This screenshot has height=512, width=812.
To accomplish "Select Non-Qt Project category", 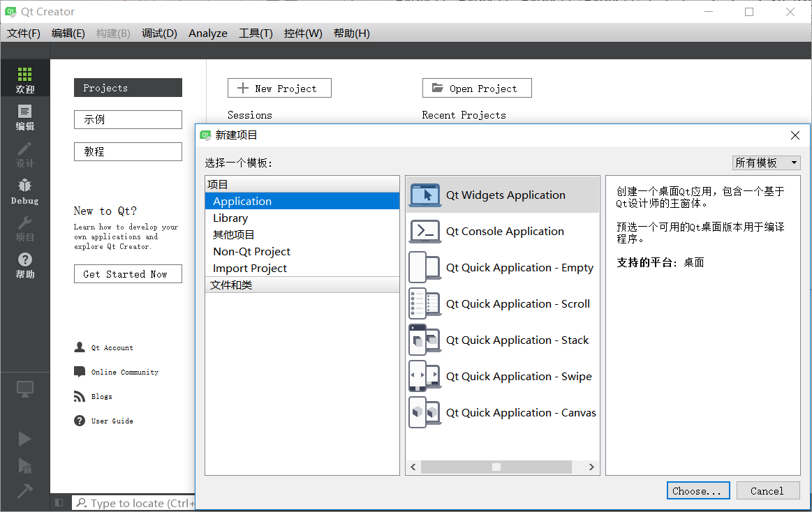I will pyautogui.click(x=251, y=252).
